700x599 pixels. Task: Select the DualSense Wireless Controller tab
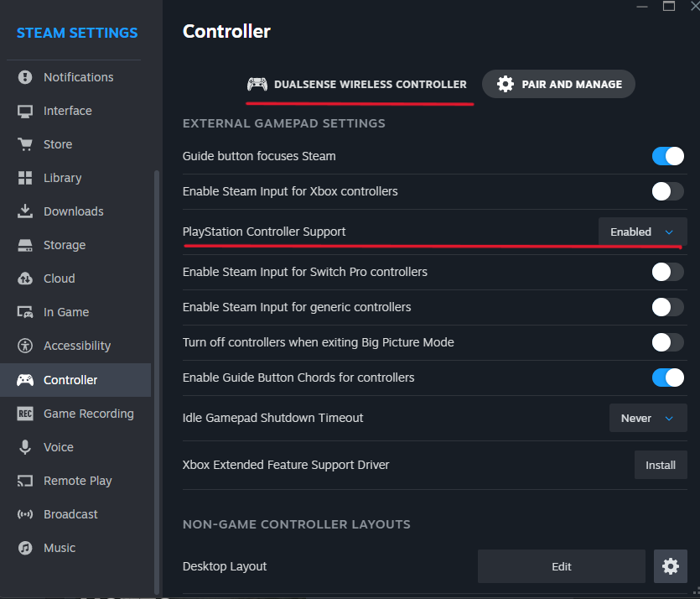357,84
